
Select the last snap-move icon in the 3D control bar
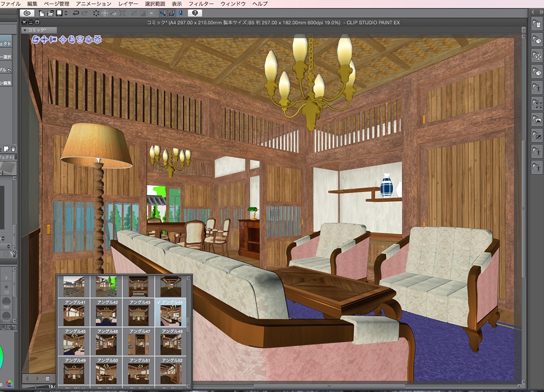coord(97,40)
